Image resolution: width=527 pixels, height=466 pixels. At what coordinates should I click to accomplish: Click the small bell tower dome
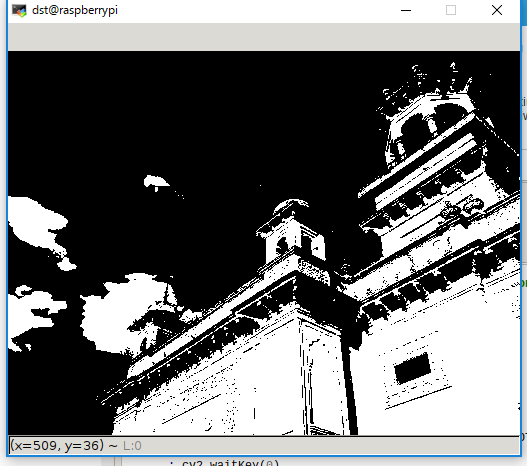pos(291,206)
